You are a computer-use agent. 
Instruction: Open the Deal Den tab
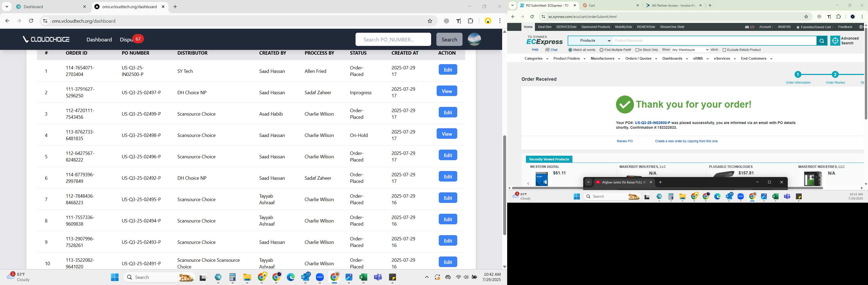tap(544, 27)
